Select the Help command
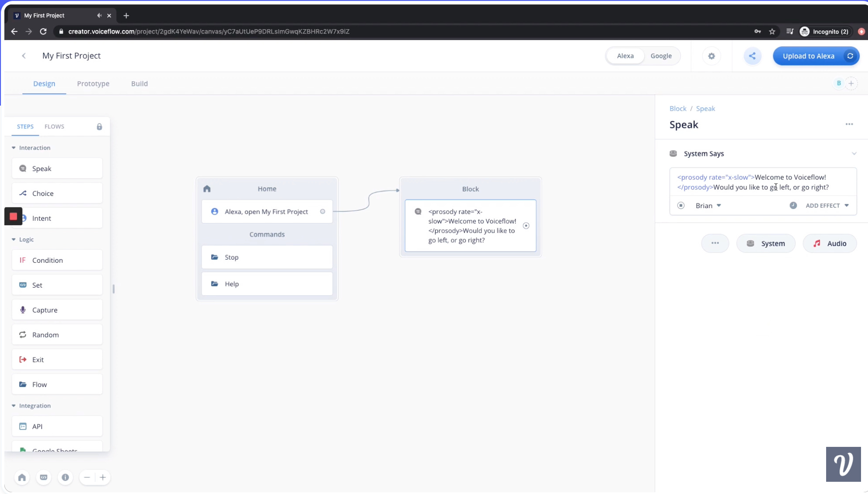 coord(267,284)
